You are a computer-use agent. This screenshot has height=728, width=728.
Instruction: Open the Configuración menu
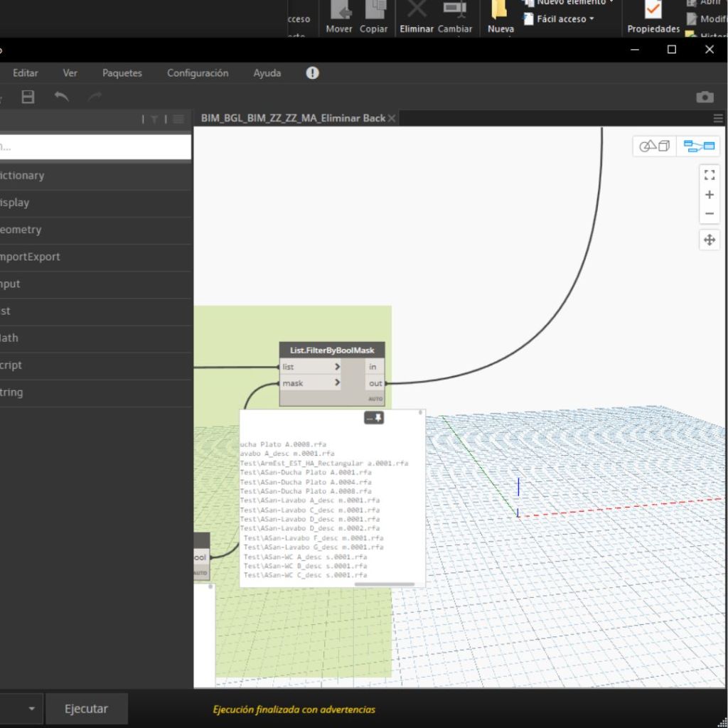198,73
